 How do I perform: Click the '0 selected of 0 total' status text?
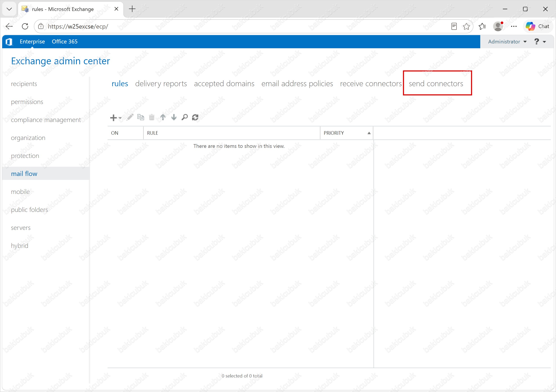click(x=242, y=376)
